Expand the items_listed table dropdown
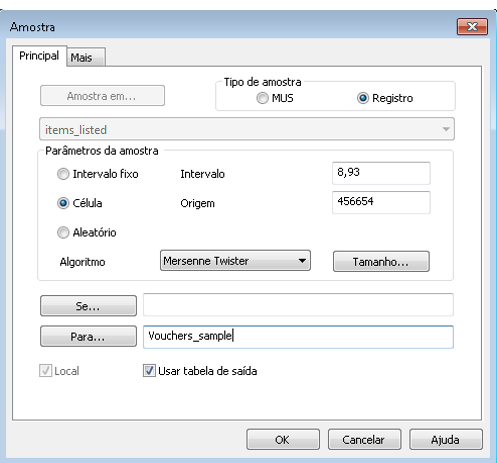Image resolution: width=497 pixels, height=463 pixels. tap(247, 129)
